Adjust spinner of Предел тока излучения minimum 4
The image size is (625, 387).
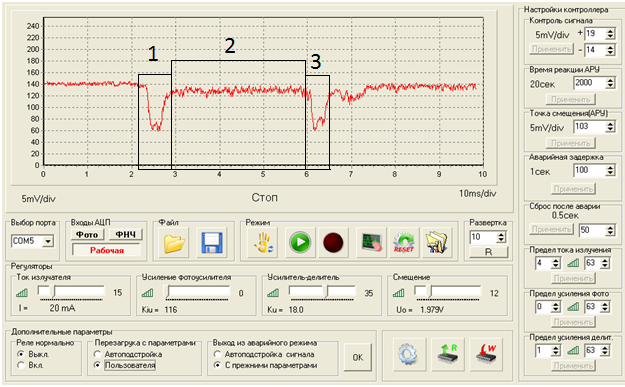click(x=556, y=263)
